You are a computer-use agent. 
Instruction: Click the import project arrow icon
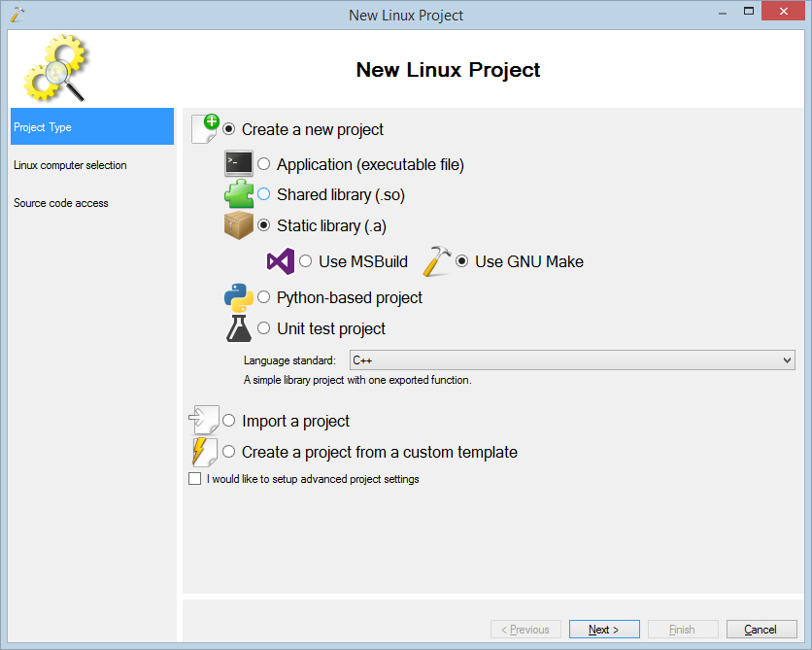[x=203, y=421]
